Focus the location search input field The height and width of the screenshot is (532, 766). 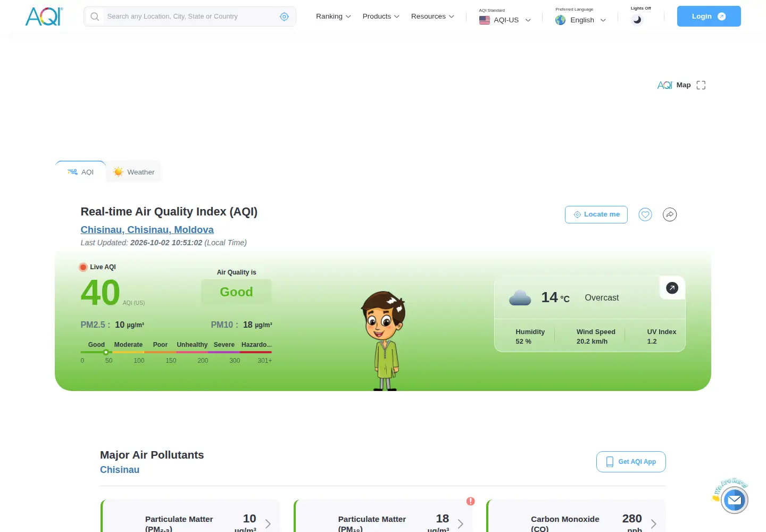pos(190,16)
